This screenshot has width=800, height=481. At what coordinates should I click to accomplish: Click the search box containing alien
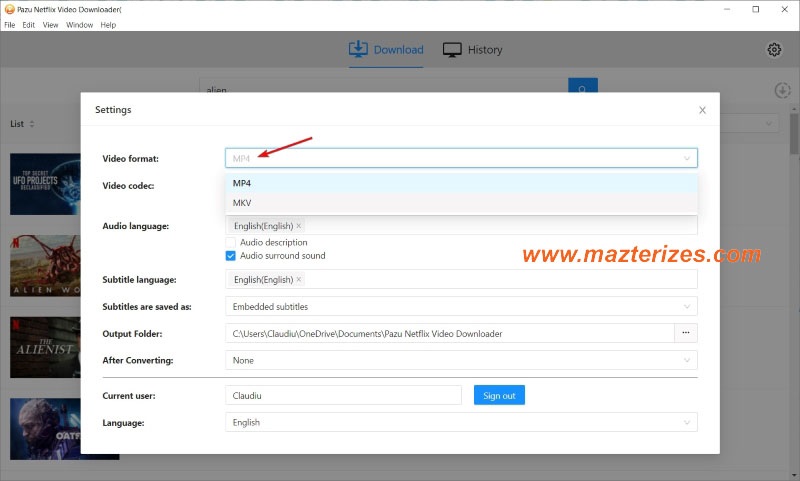(x=384, y=87)
